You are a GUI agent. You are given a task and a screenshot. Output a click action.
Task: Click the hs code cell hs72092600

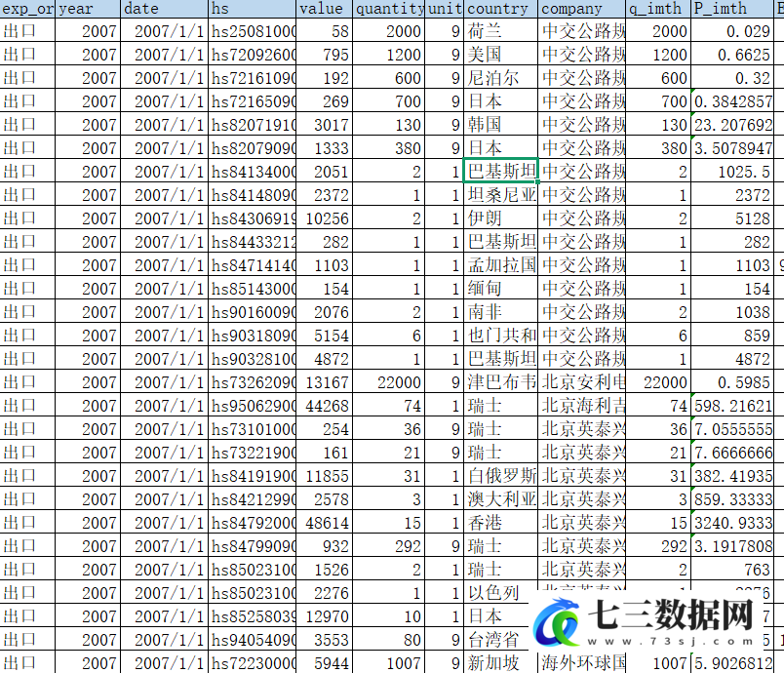click(x=252, y=55)
